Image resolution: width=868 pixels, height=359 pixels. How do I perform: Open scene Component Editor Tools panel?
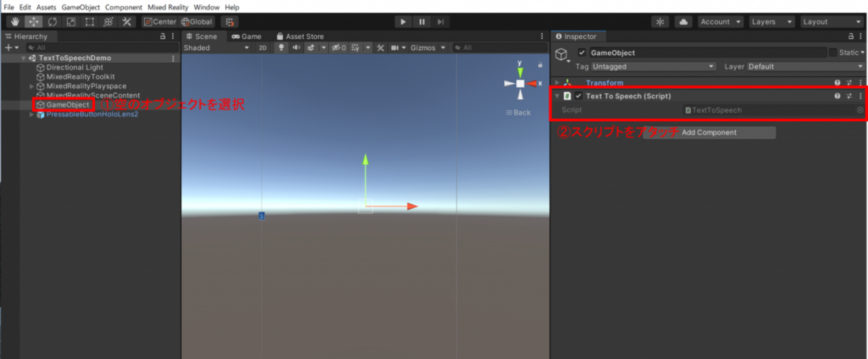(381, 48)
